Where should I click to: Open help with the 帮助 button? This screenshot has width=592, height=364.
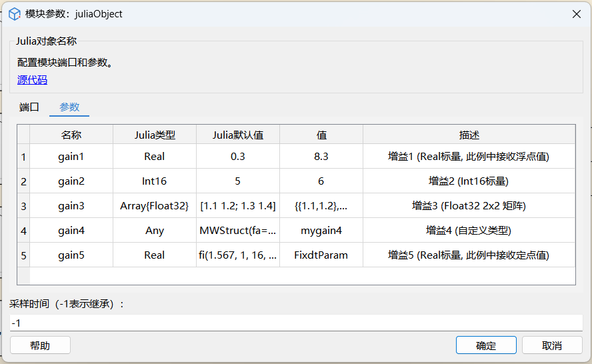pyautogui.click(x=40, y=345)
